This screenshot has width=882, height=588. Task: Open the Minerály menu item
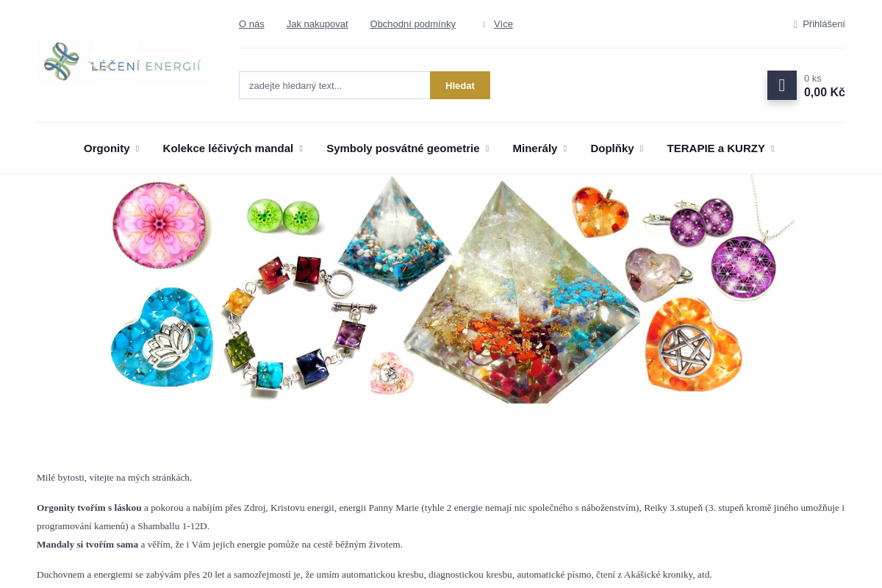535,148
